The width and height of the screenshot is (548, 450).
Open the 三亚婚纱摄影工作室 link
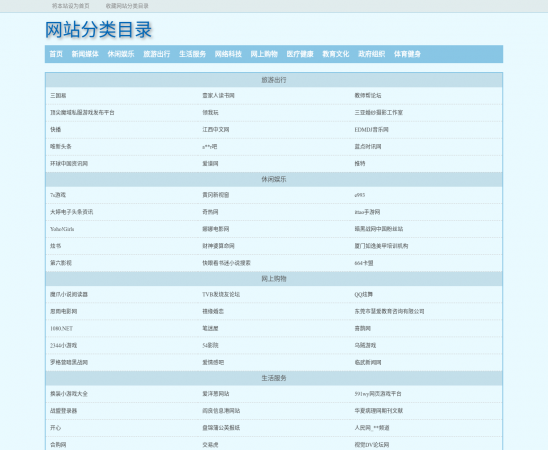pyautogui.click(x=379, y=112)
